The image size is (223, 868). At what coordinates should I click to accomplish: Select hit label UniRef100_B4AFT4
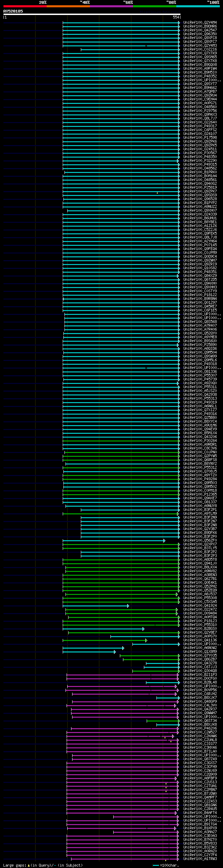200,813
